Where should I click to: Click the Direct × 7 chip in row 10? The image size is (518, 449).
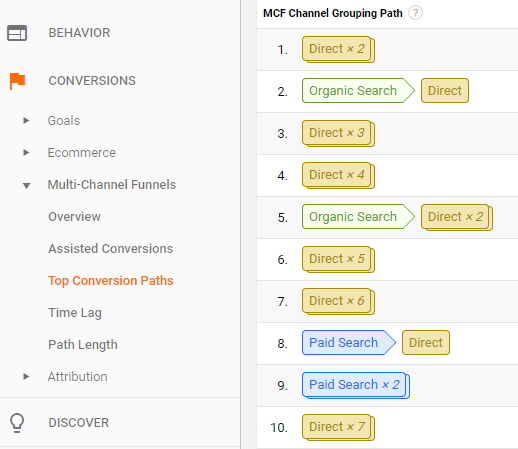pyautogui.click(x=338, y=427)
